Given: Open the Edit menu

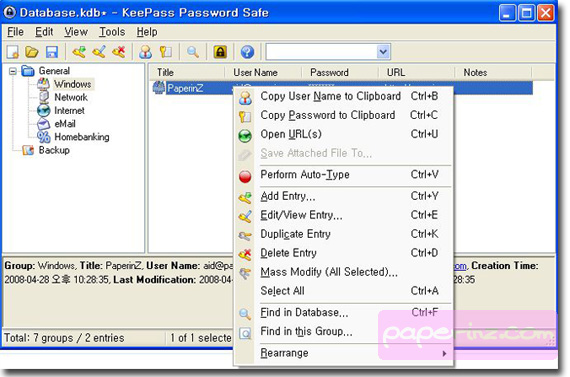Looking at the screenshot, I should [x=44, y=32].
